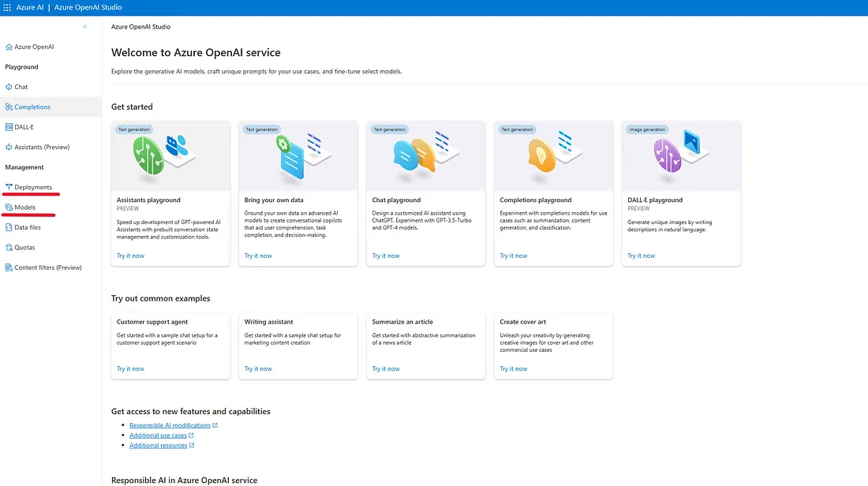Open Quotas page
This screenshot has height=486, width=868.
24,248
